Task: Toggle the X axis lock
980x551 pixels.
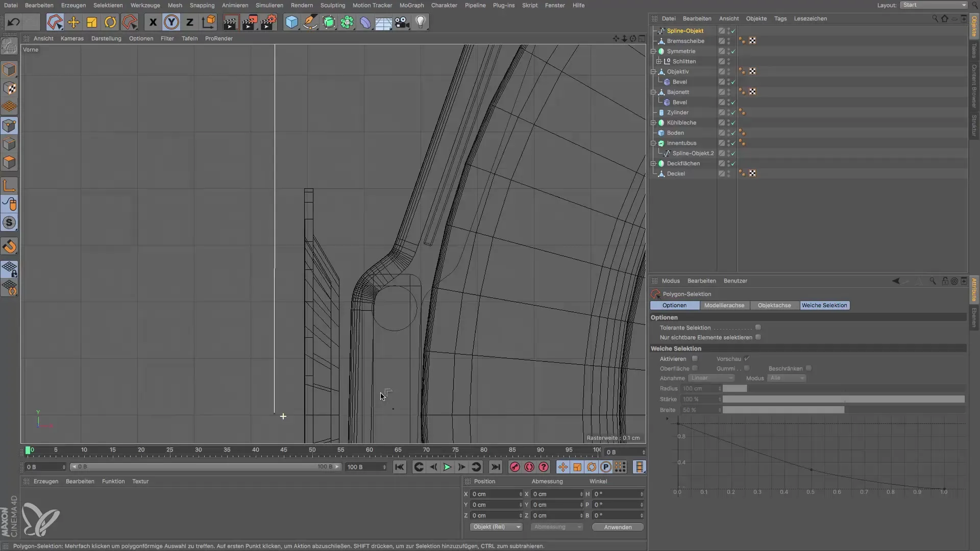Action: coord(153,22)
